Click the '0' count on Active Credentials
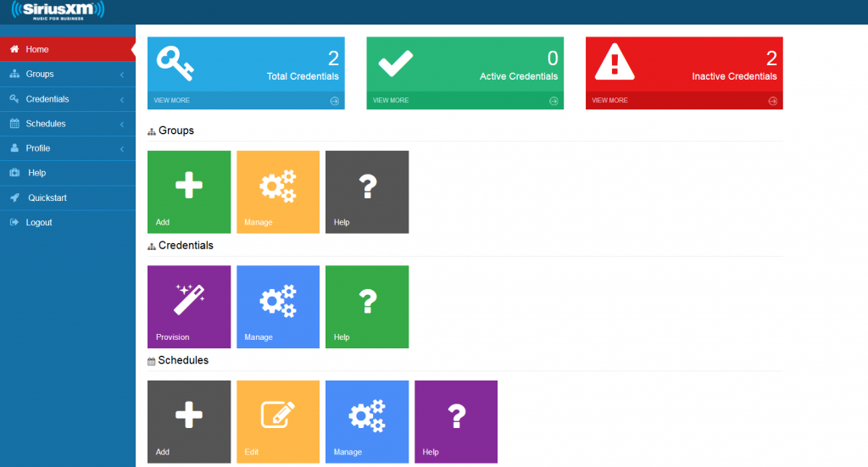Viewport: 868px width, 467px height. [553, 58]
